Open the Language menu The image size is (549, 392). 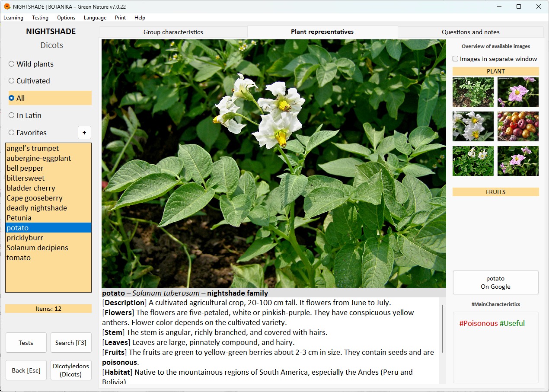(x=95, y=18)
